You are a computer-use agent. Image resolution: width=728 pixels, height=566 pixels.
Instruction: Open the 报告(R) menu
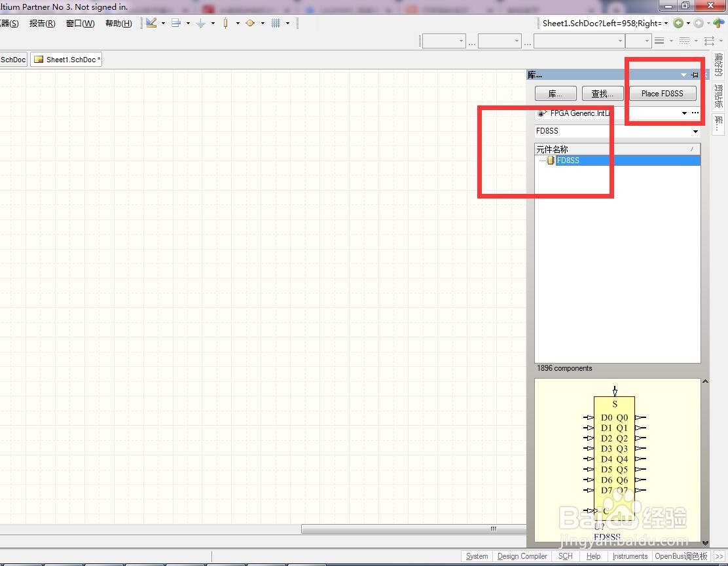tap(43, 23)
